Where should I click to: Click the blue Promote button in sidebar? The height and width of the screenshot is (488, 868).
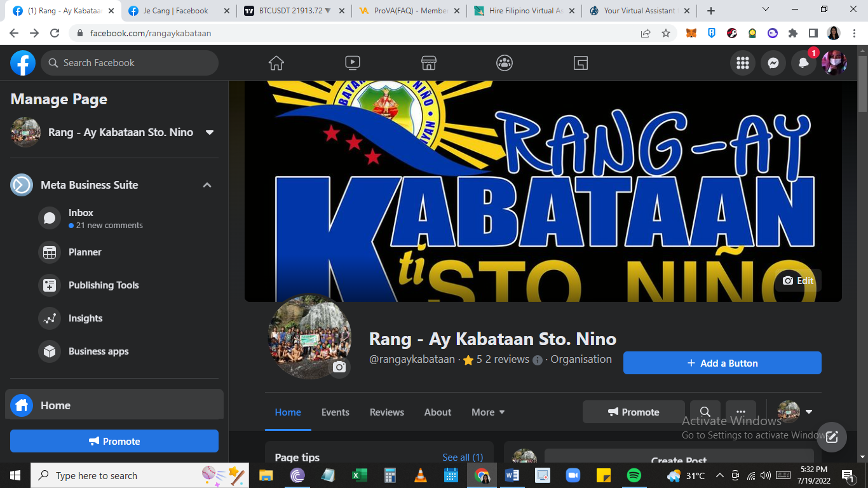point(114,441)
